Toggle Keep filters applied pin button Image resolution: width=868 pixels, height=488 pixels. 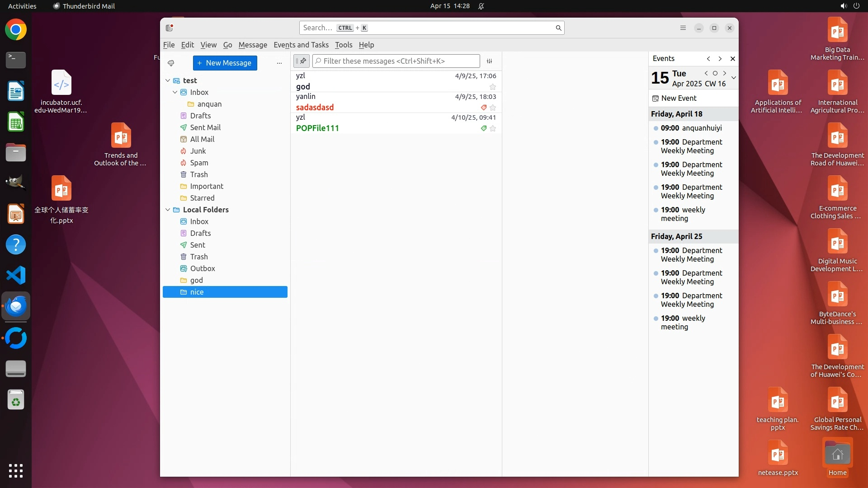302,61
